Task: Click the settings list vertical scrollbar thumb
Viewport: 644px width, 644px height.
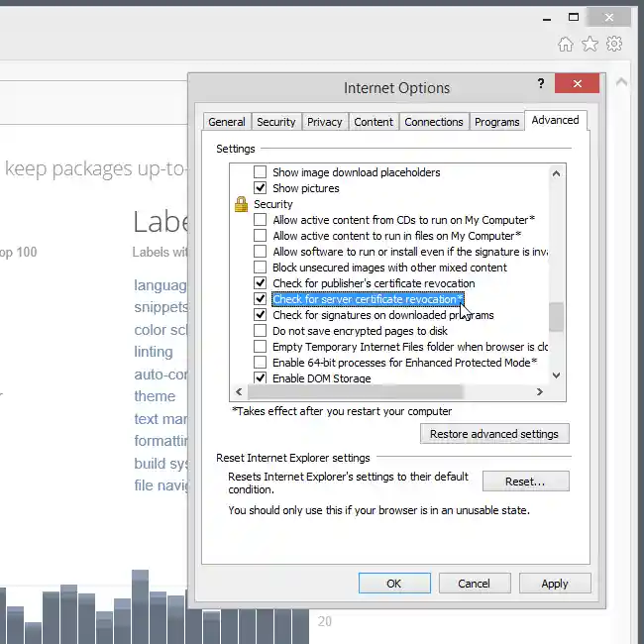Action: tap(556, 317)
